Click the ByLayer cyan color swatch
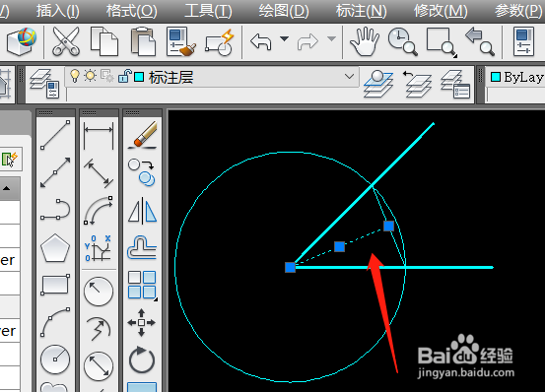The width and height of the screenshot is (545, 392). 496,77
